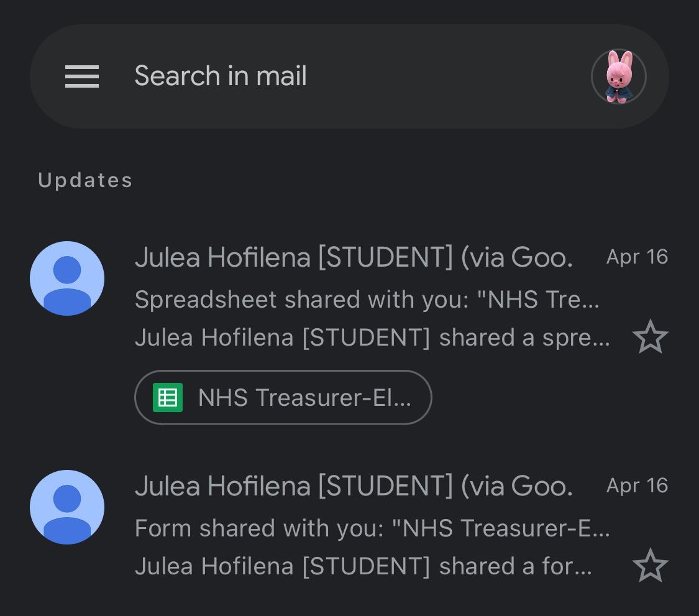
Task: Click the green Sheets icon in attachment chip
Action: pos(168,397)
